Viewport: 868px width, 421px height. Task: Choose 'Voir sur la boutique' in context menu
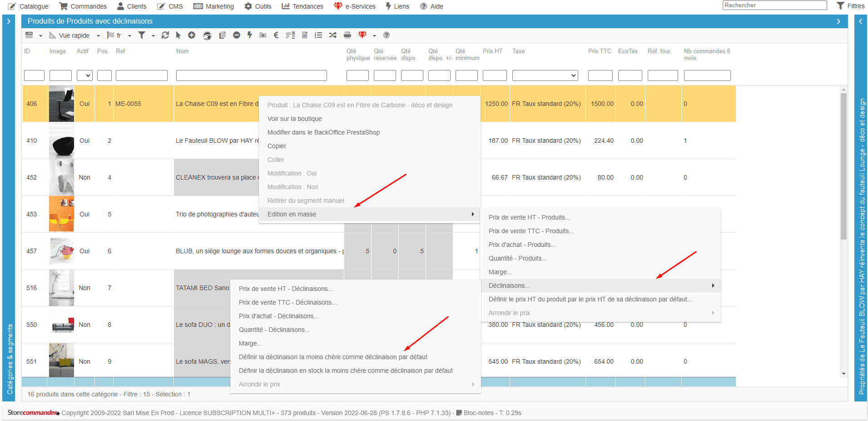pos(294,119)
